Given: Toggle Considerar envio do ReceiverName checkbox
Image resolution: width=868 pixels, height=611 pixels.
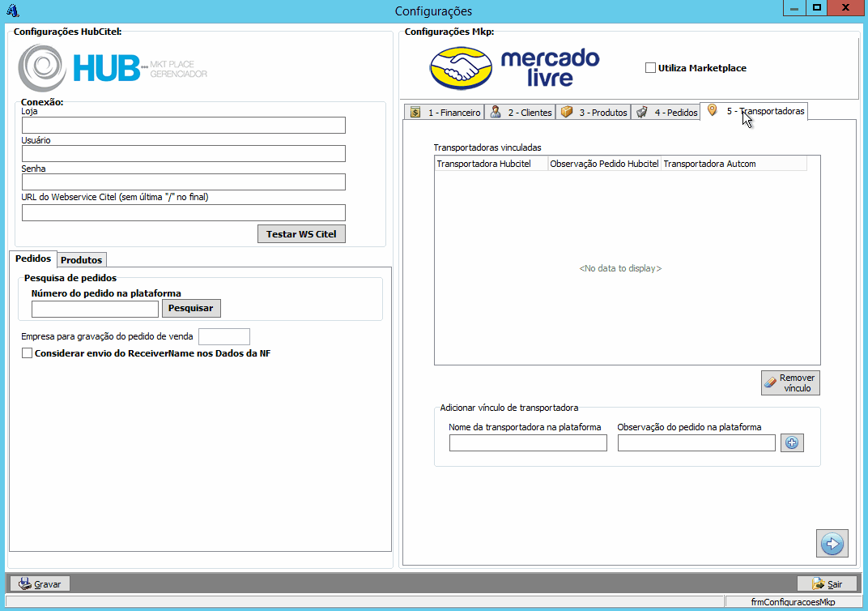Looking at the screenshot, I should point(27,352).
